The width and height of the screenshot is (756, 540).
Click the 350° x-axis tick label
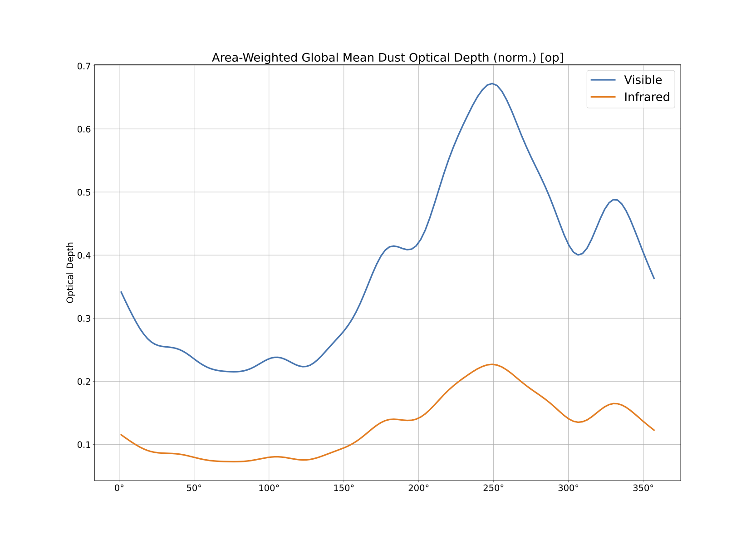pos(643,489)
